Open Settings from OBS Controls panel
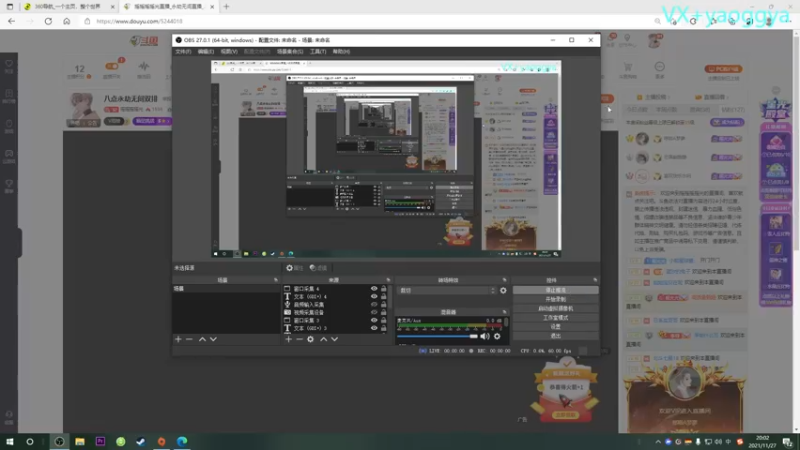 click(x=555, y=327)
